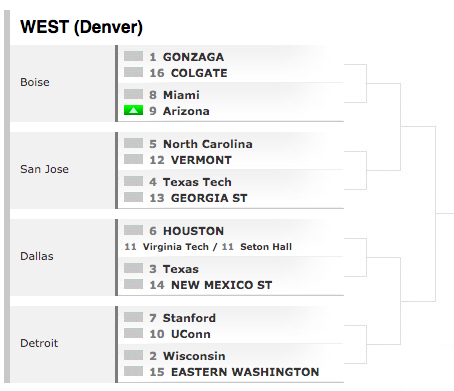Select Seton Hall in the play-in line
454x391 pixels.
coord(266,247)
